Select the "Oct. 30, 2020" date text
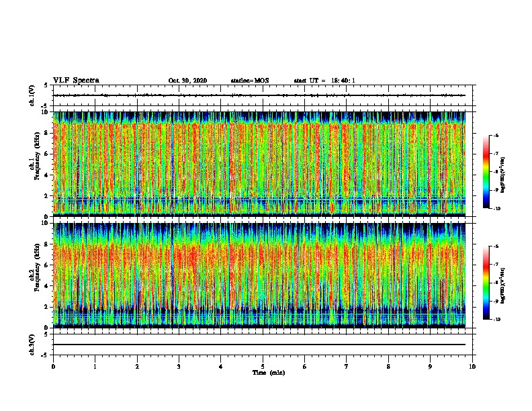Screen dimensions: 532x411 pyautogui.click(x=187, y=81)
